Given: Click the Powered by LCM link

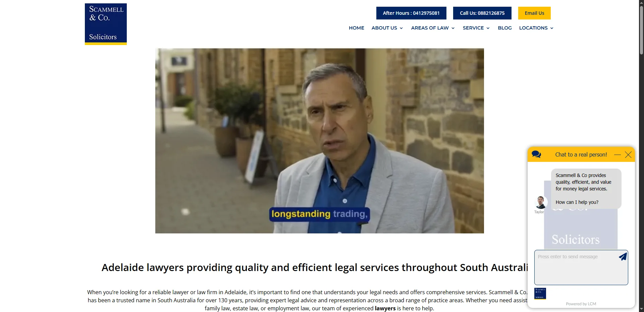Looking at the screenshot, I should (581, 304).
